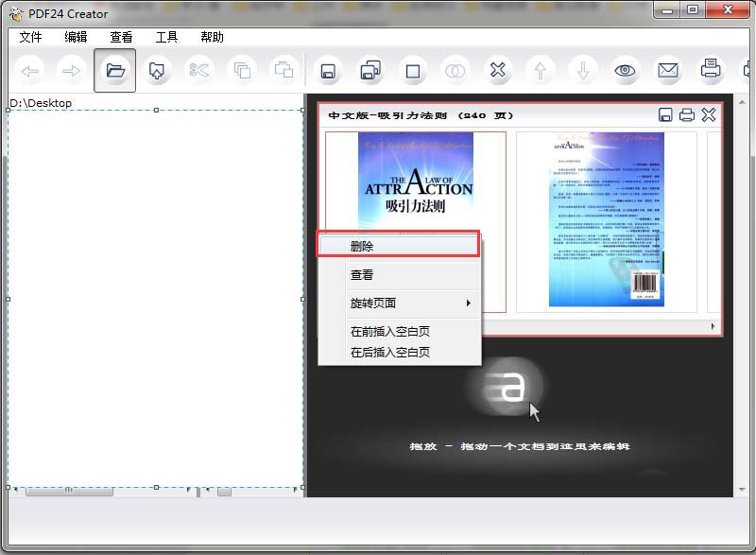Click the X delete icon in toolbar

click(x=498, y=70)
